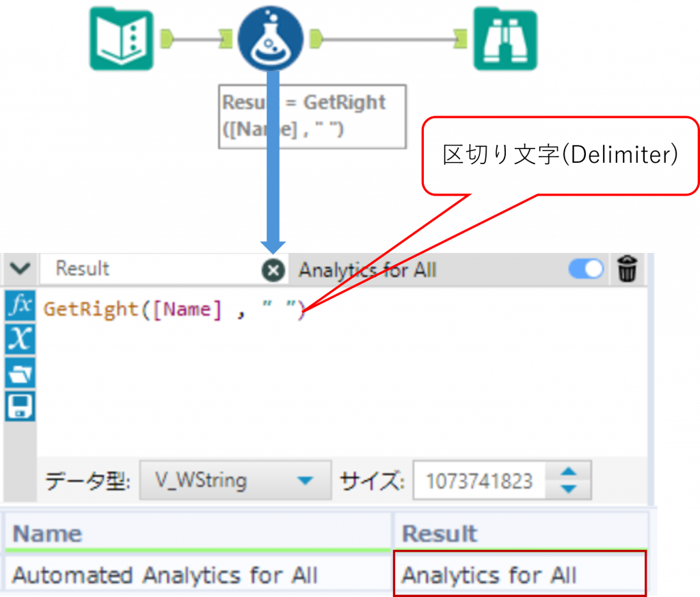Increase size with the up arrow
This screenshot has width=700, height=597.
568,472
